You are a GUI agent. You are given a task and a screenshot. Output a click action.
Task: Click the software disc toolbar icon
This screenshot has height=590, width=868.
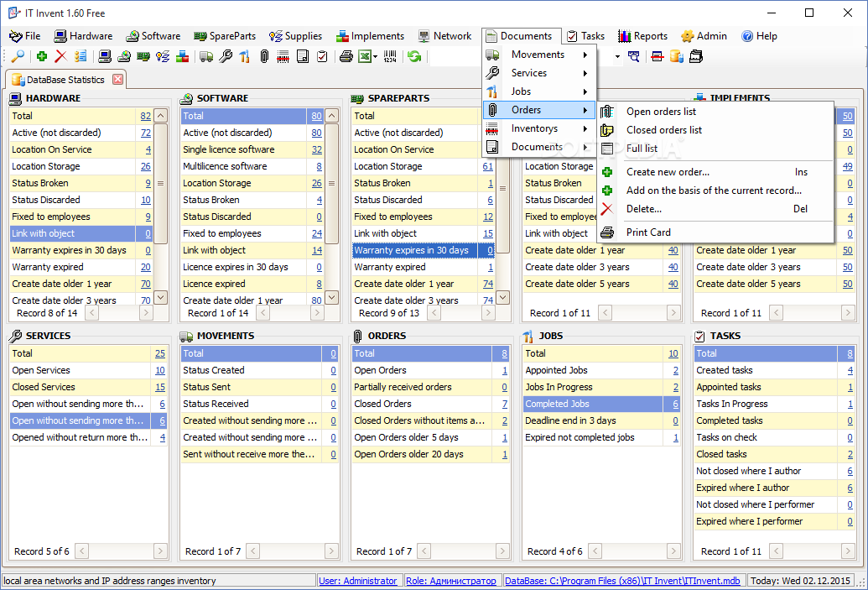124,56
